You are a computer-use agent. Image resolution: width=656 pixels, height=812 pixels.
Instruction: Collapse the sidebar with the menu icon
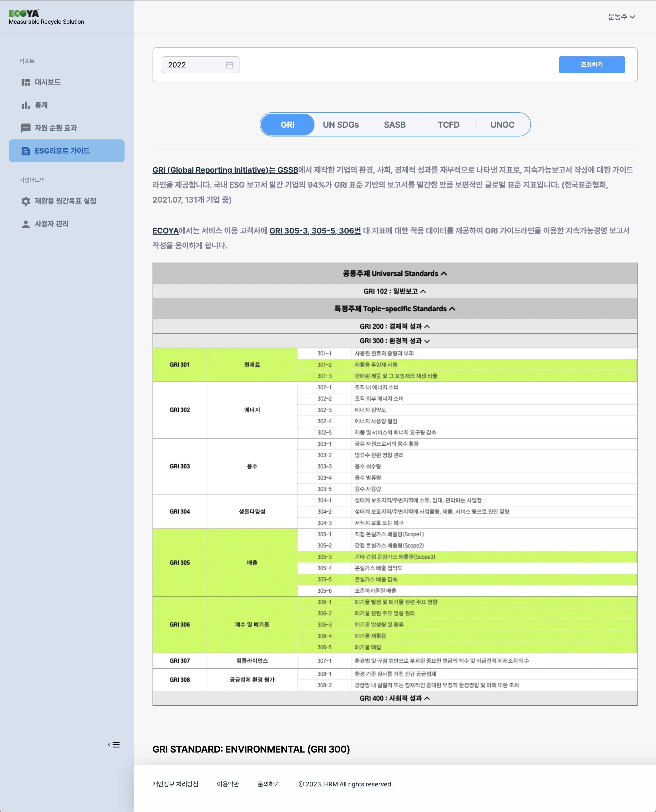coord(114,744)
